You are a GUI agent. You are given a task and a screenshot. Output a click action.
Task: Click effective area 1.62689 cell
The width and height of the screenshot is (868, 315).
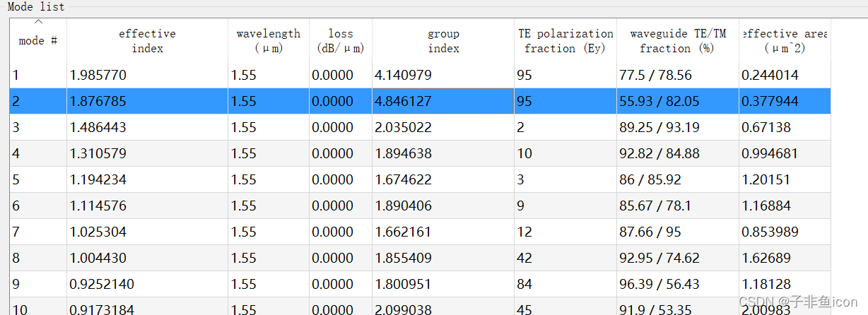point(785,258)
